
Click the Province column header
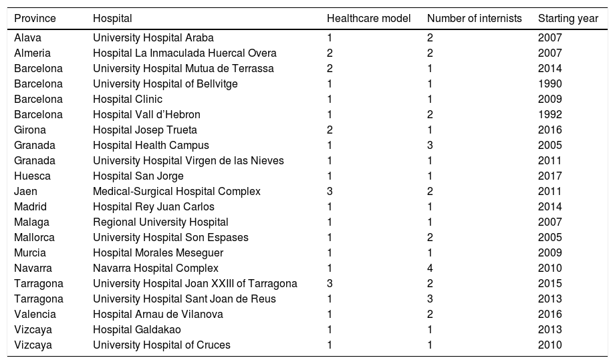[35, 19]
